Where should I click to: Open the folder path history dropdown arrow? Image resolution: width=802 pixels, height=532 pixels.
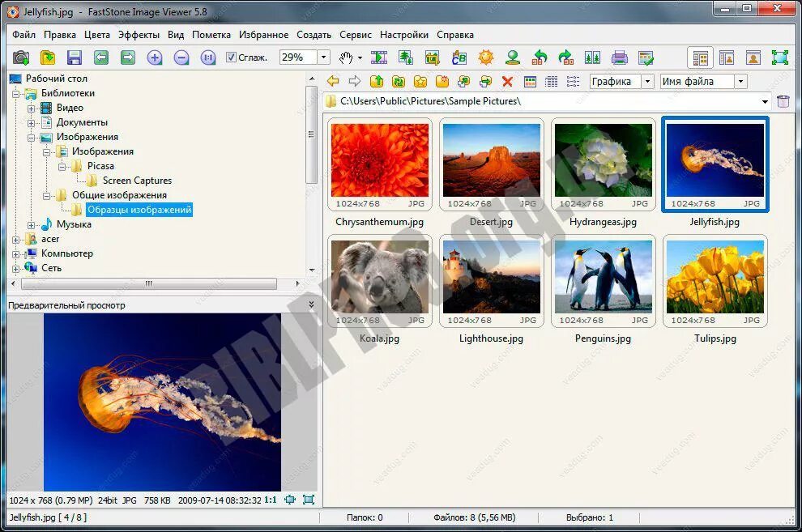pyautogui.click(x=765, y=101)
